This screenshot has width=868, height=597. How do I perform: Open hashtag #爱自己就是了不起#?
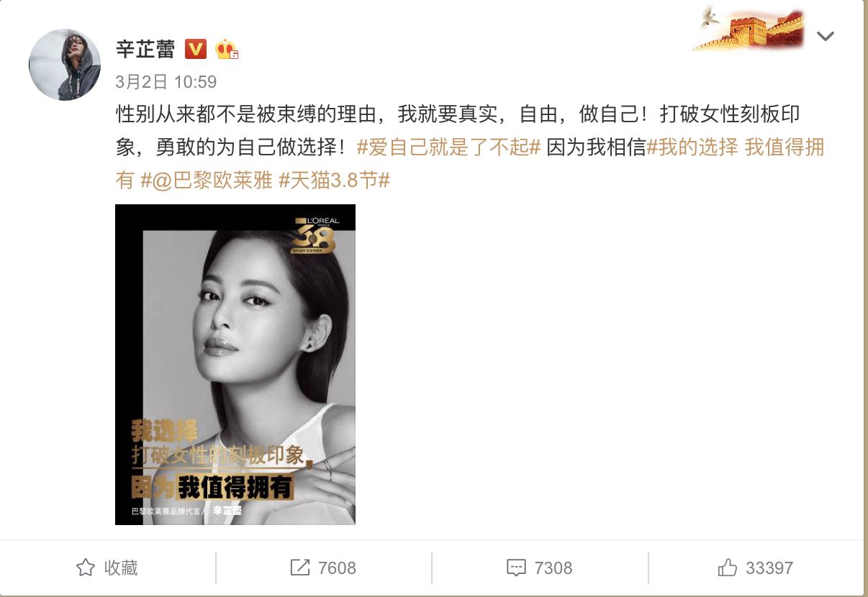(x=448, y=147)
